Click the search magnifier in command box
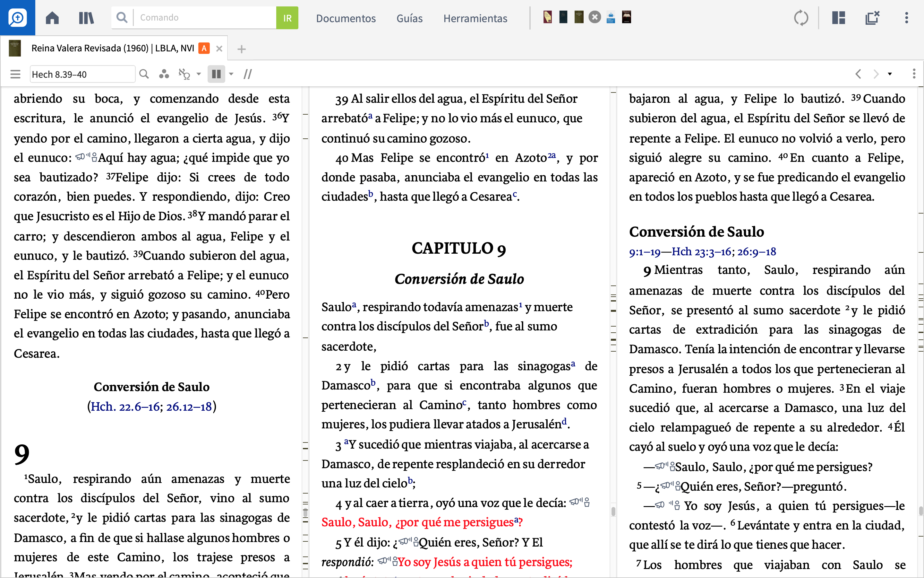This screenshot has height=578, width=924. pyautogui.click(x=122, y=18)
